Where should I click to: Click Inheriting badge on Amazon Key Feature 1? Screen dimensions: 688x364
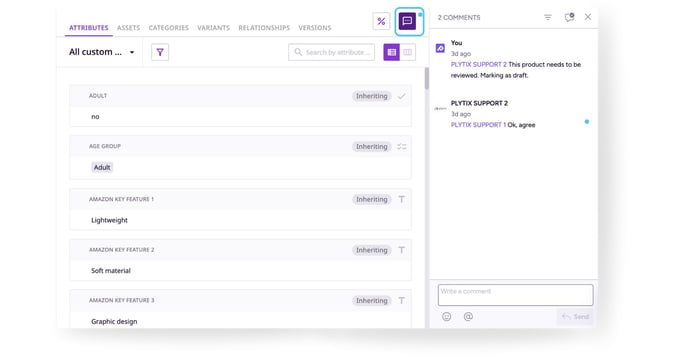372,199
